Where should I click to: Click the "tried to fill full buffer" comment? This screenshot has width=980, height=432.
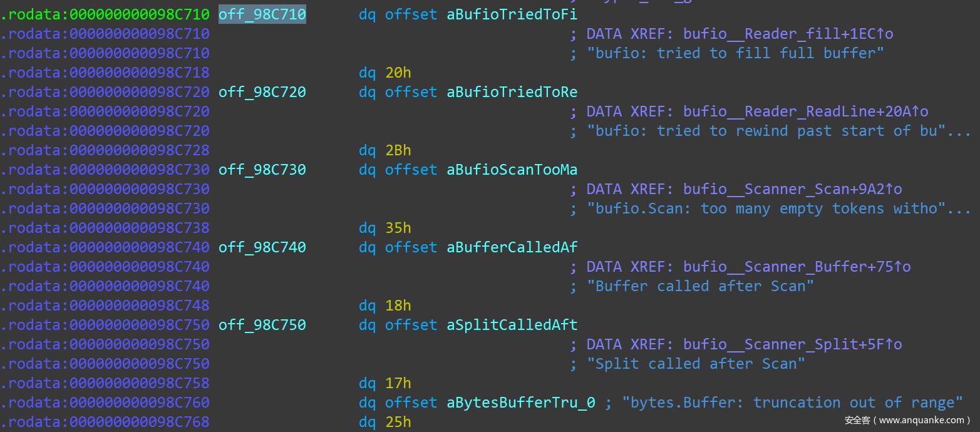click(735, 53)
